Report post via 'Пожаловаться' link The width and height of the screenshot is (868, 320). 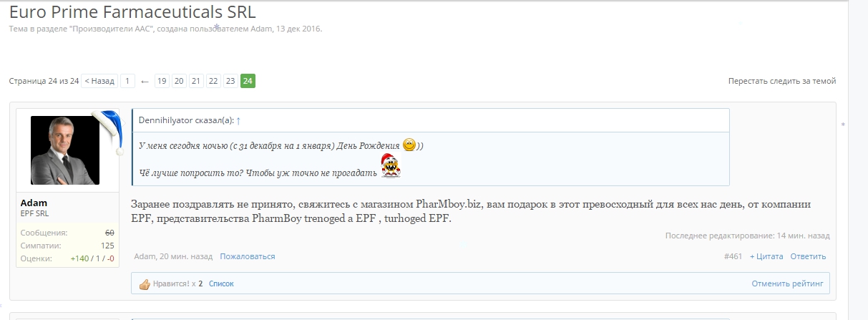[x=247, y=256]
